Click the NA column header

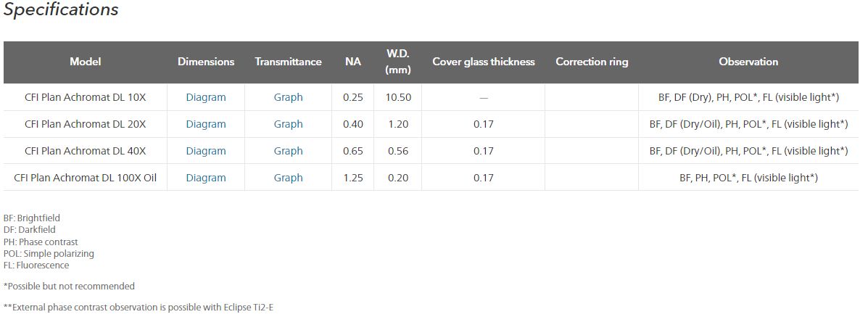tap(352, 62)
